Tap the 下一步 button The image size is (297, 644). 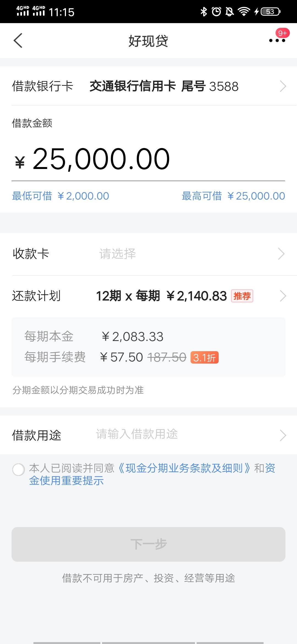click(x=148, y=544)
